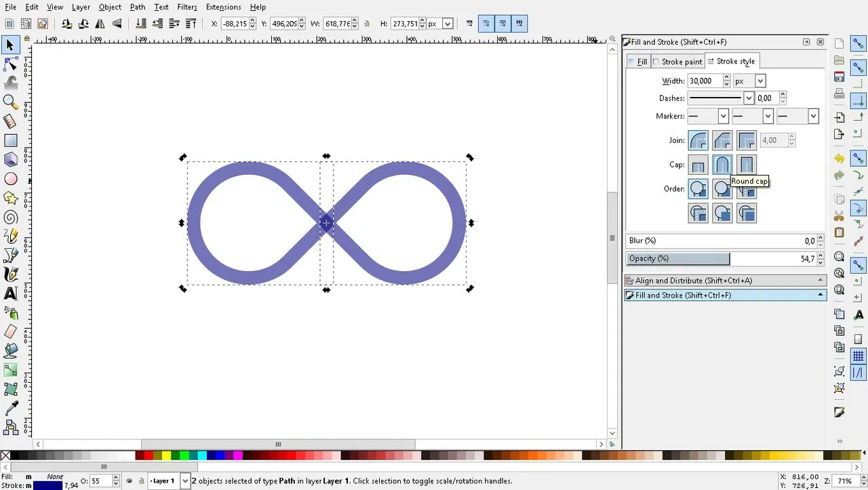Pick the Star and polygon tool
This screenshot has height=490, width=868.
tap(10, 198)
